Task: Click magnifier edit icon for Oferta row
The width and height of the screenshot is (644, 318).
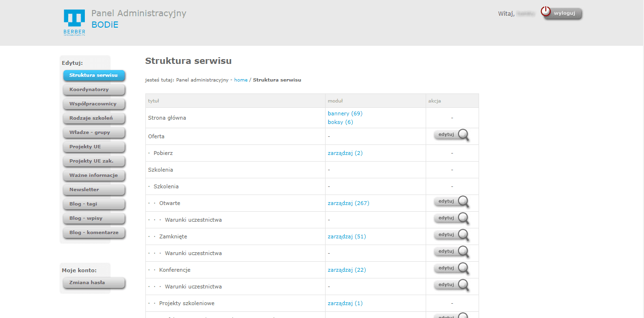Action: [463, 135]
